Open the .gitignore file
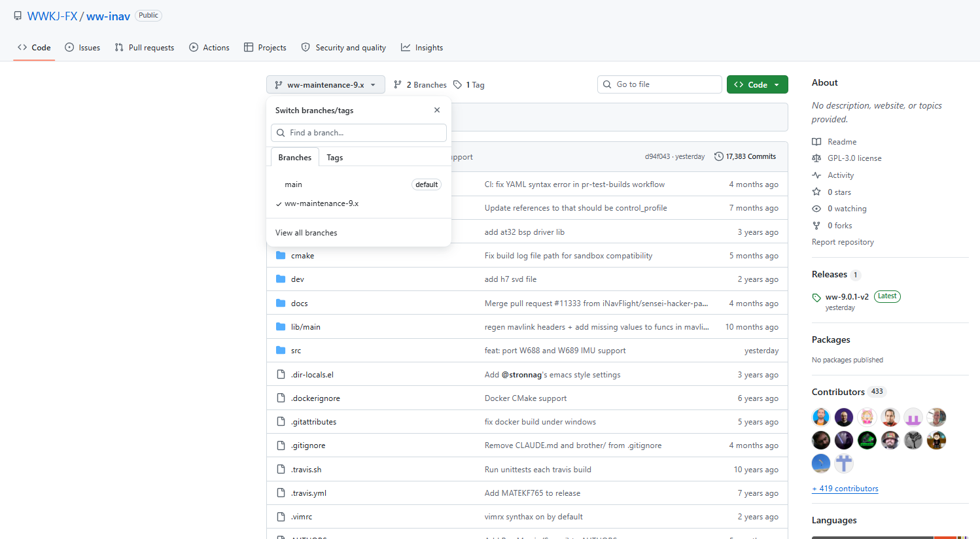980x539 pixels. pyautogui.click(x=308, y=445)
